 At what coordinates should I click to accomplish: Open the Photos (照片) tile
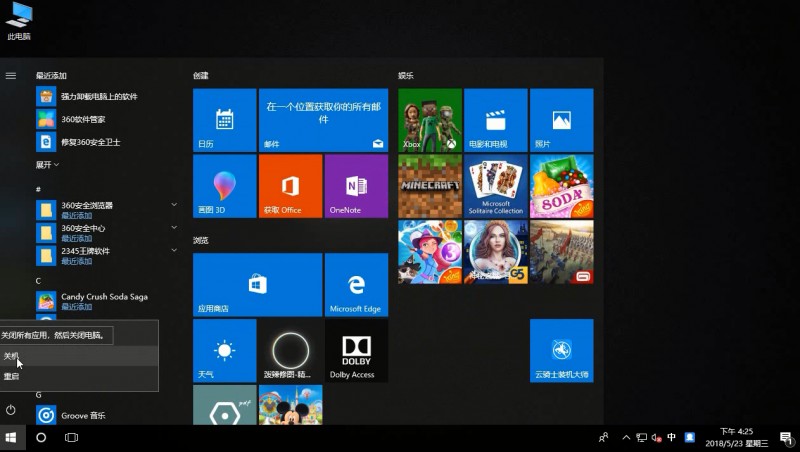(x=561, y=120)
